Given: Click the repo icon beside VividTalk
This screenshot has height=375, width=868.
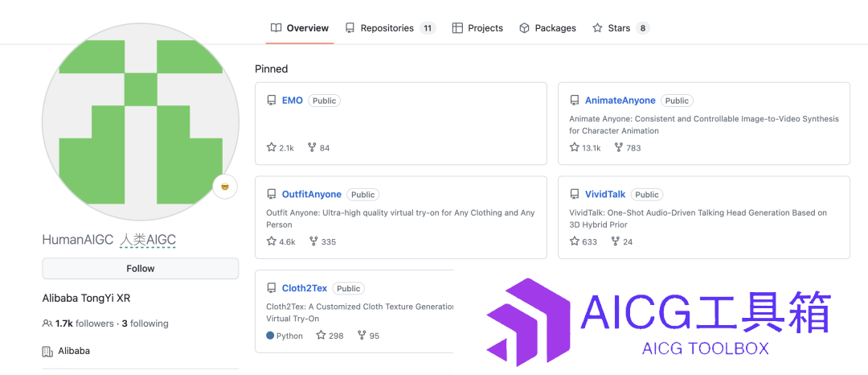Looking at the screenshot, I should coord(575,195).
